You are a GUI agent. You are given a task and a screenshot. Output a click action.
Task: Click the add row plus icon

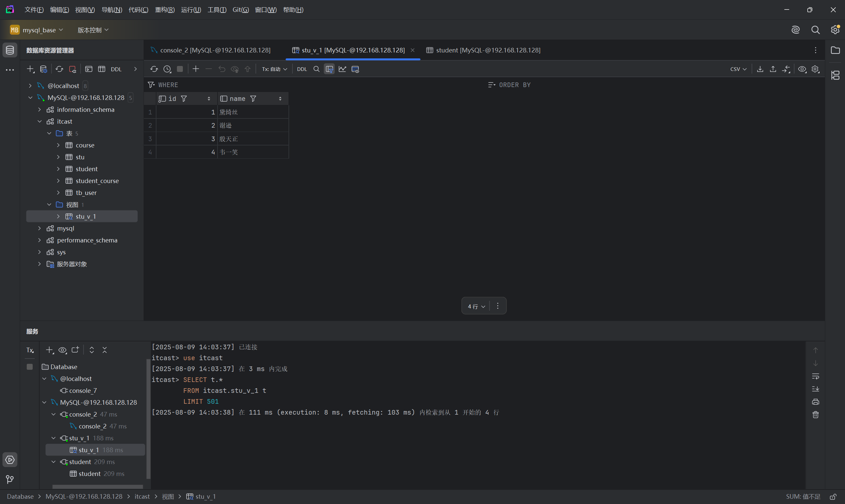point(196,69)
